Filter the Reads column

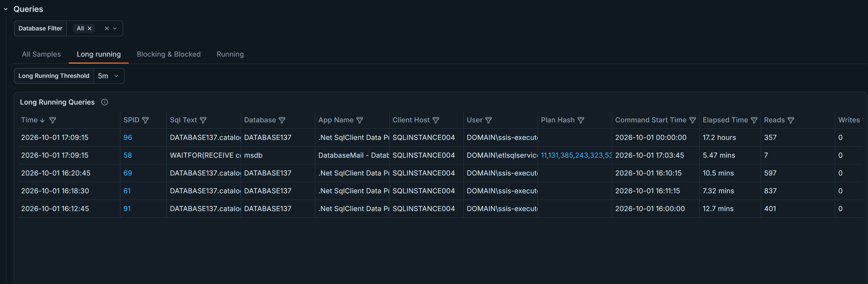point(791,121)
